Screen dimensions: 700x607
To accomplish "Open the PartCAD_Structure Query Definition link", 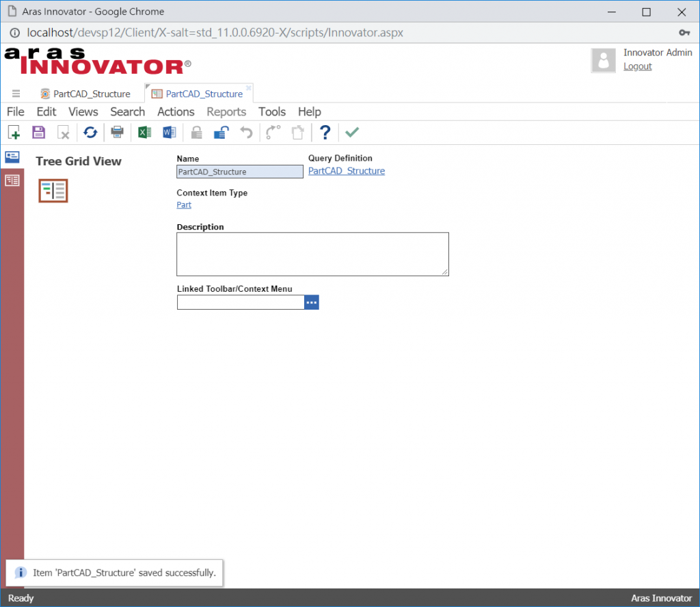I will 347,171.
